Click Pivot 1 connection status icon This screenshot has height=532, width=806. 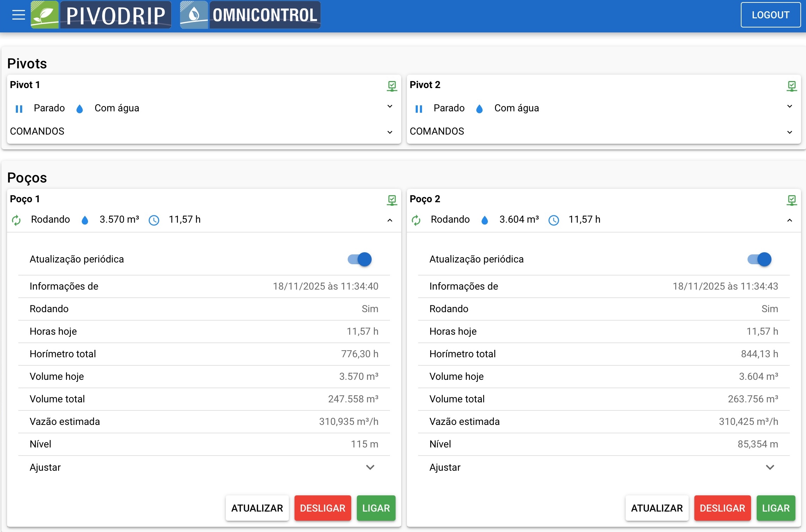tap(392, 86)
